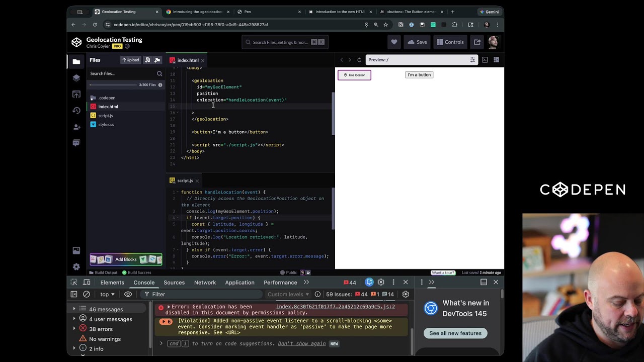
Task: Expand the 46 messages group
Action: click(x=74, y=309)
